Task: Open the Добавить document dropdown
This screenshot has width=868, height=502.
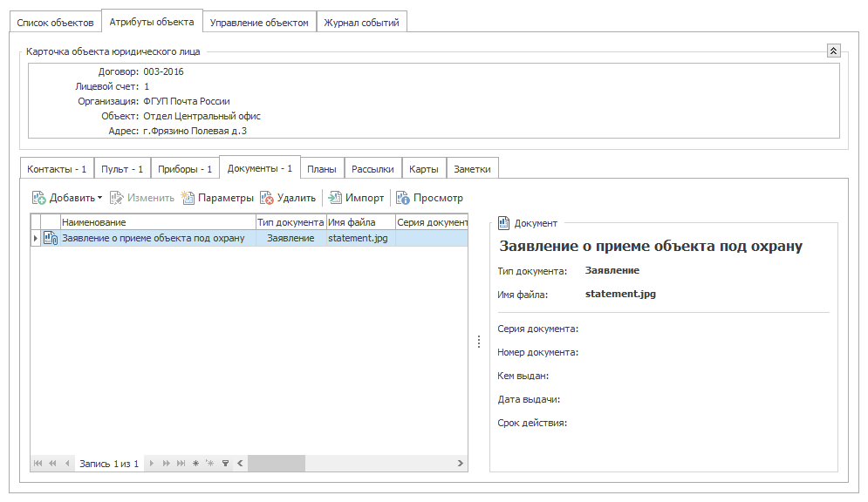Action: click(67, 198)
